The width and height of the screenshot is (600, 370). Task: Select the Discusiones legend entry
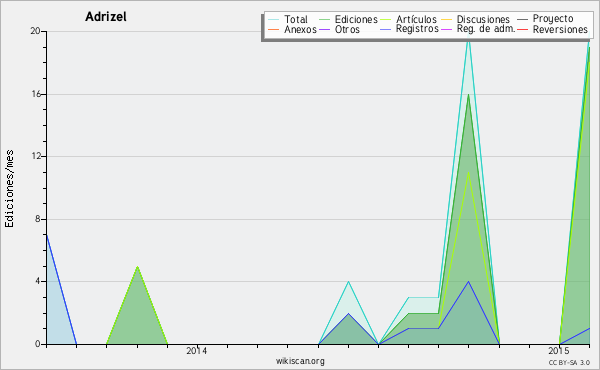(x=476, y=19)
